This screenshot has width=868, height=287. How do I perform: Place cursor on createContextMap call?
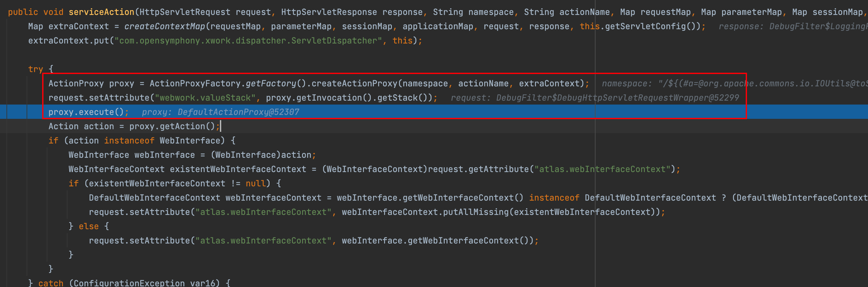[x=164, y=26]
